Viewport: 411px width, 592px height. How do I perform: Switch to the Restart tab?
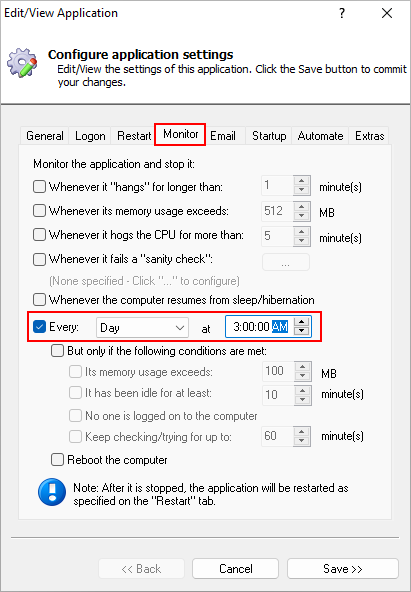134,136
